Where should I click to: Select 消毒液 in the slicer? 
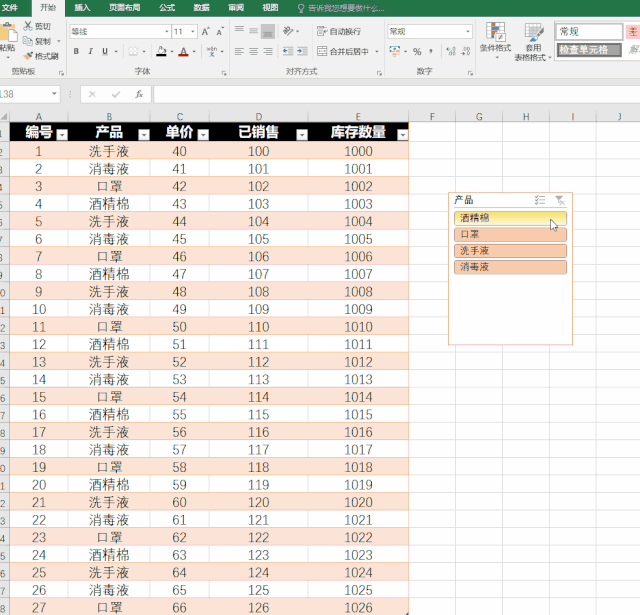(510, 267)
